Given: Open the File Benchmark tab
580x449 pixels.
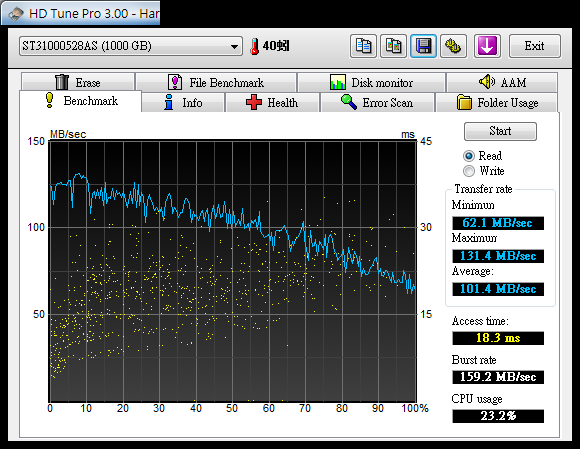Looking at the screenshot, I should tap(216, 82).
